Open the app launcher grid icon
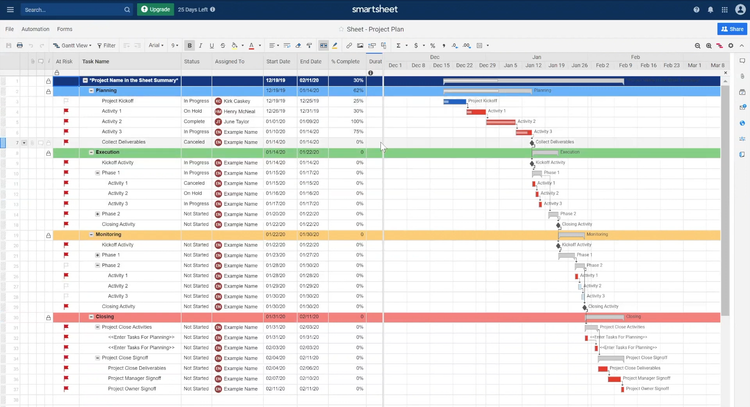The height and width of the screenshot is (407, 750). coord(725,10)
